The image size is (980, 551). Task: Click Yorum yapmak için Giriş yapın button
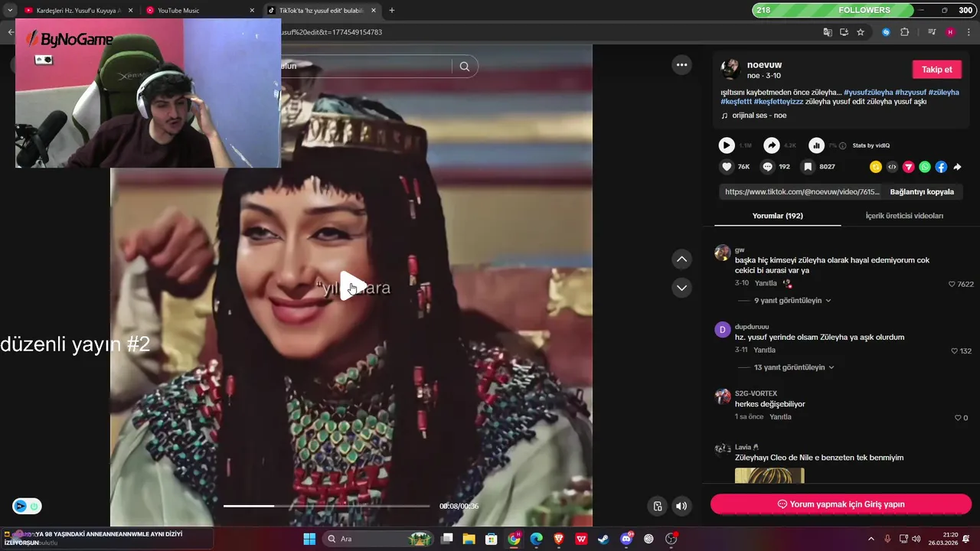tap(841, 504)
